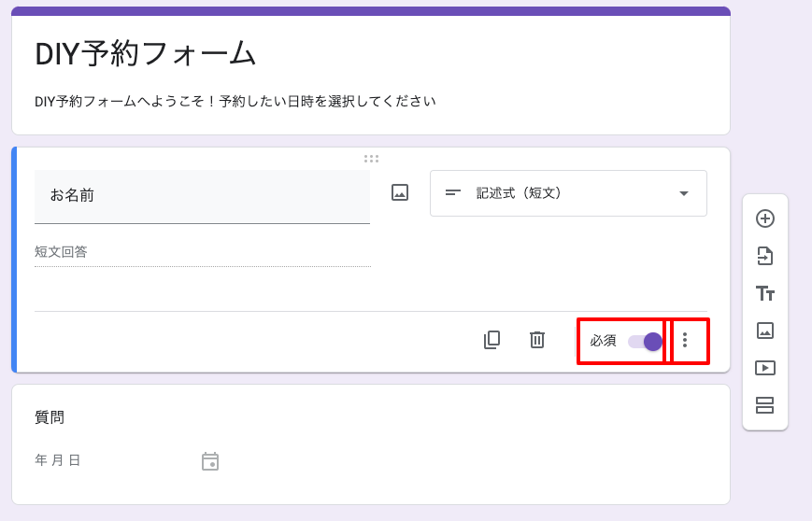Click calendar icon in date question
812x521 pixels.
pos(210,461)
